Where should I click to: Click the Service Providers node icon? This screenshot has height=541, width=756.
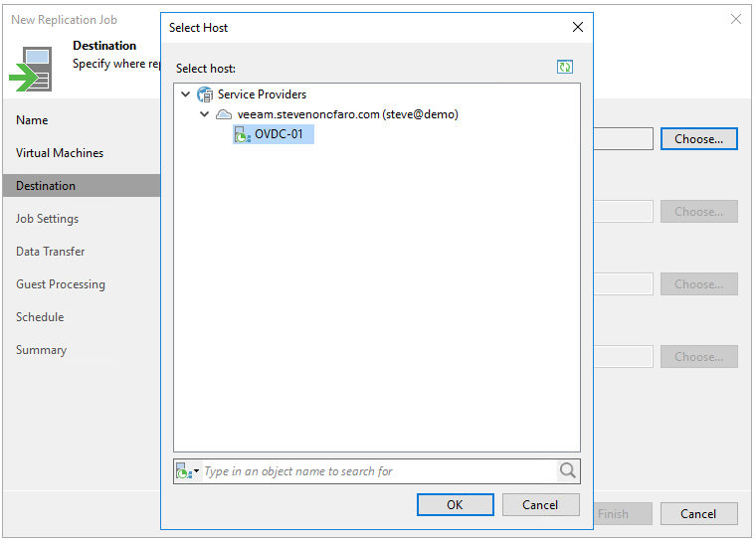tap(205, 94)
